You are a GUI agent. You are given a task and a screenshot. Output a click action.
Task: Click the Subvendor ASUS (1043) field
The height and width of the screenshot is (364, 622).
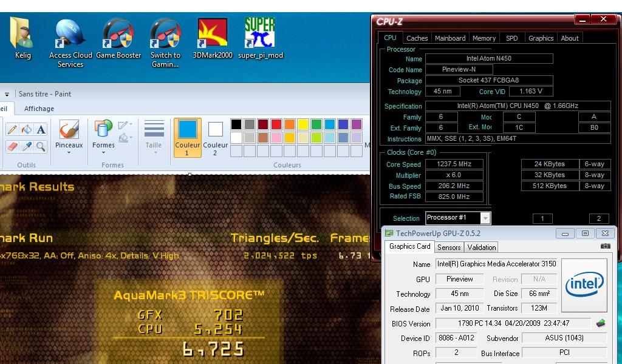pos(564,338)
